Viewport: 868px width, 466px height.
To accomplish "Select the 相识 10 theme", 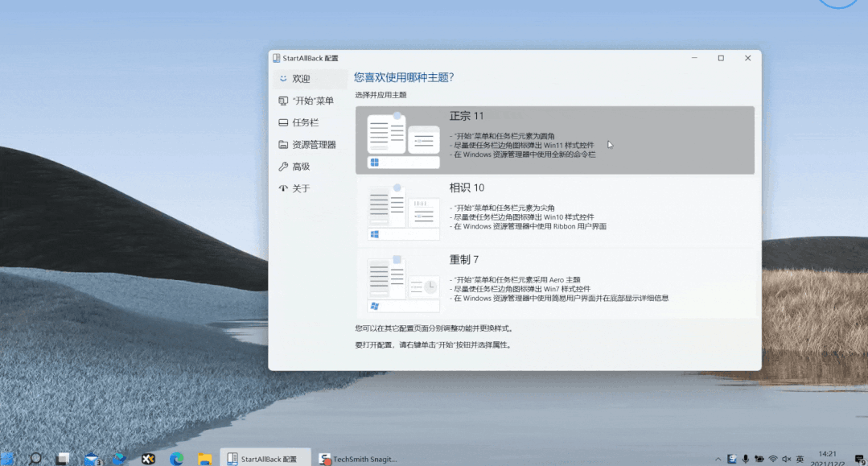I will [555, 211].
